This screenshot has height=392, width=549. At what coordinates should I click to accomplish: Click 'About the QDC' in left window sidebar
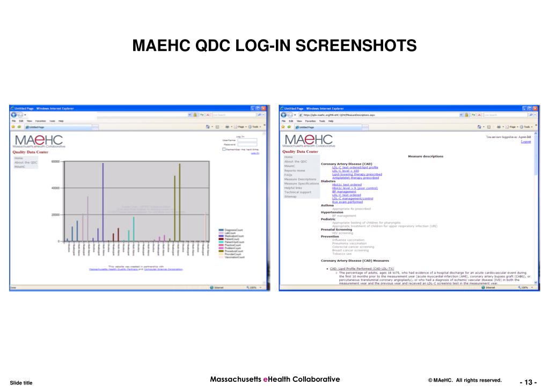[26, 162]
